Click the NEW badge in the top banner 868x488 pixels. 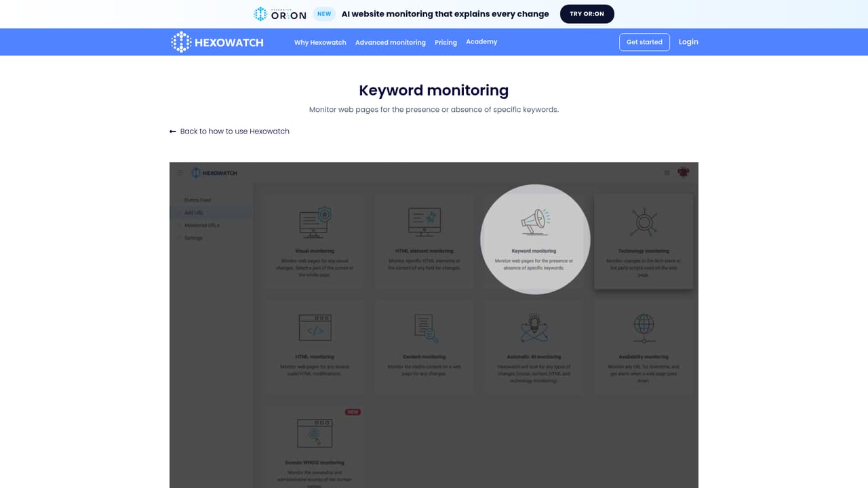[x=324, y=14]
